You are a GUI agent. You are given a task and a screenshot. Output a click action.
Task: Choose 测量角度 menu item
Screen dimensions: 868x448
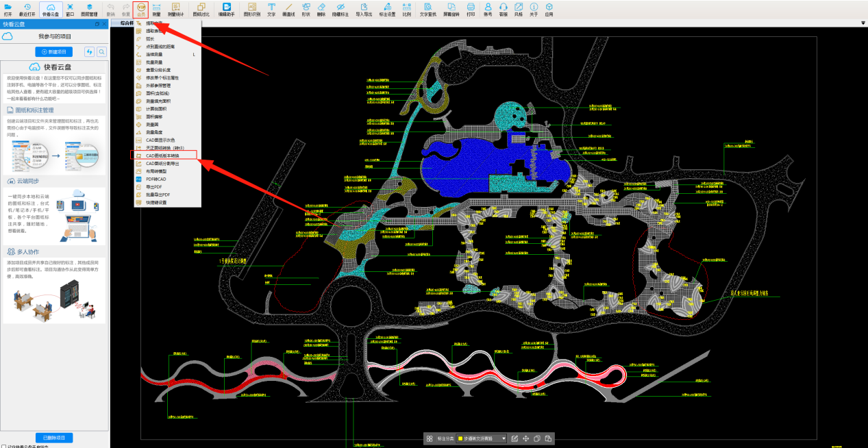(167, 132)
